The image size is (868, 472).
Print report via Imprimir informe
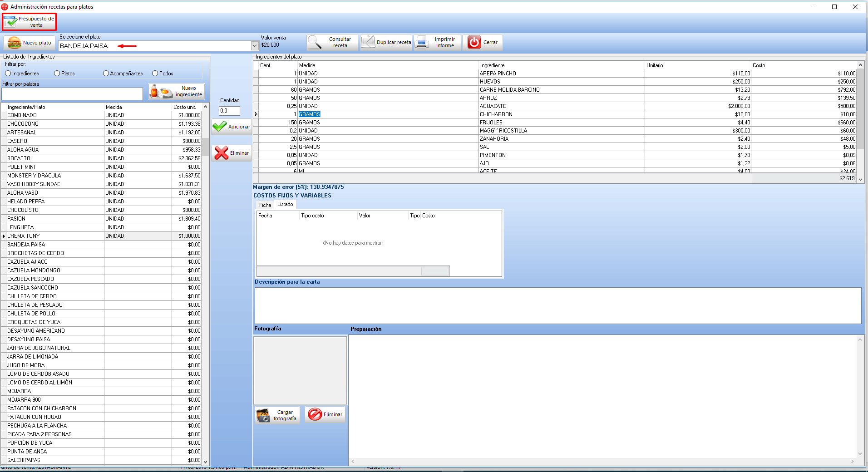(x=438, y=43)
